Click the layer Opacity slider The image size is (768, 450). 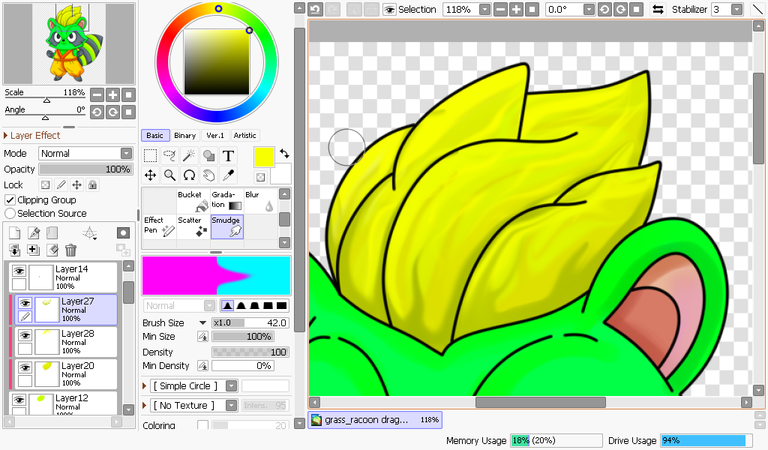(86, 169)
